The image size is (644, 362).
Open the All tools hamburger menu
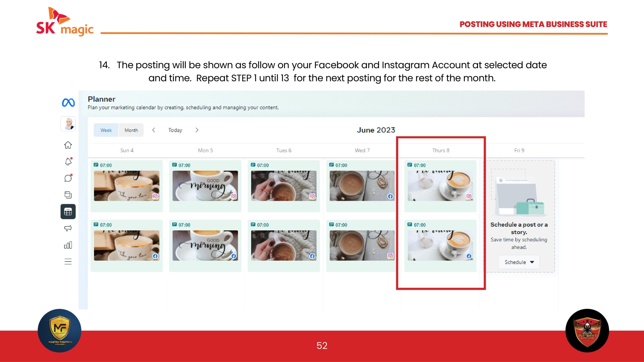pyautogui.click(x=68, y=261)
